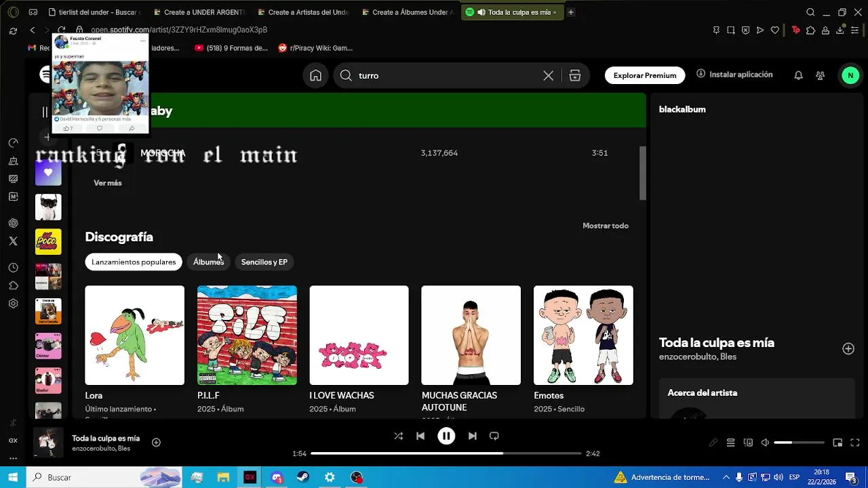This screenshot has height=488, width=868.
Task: Open Opera player send arrow icon
Action: point(760,30)
